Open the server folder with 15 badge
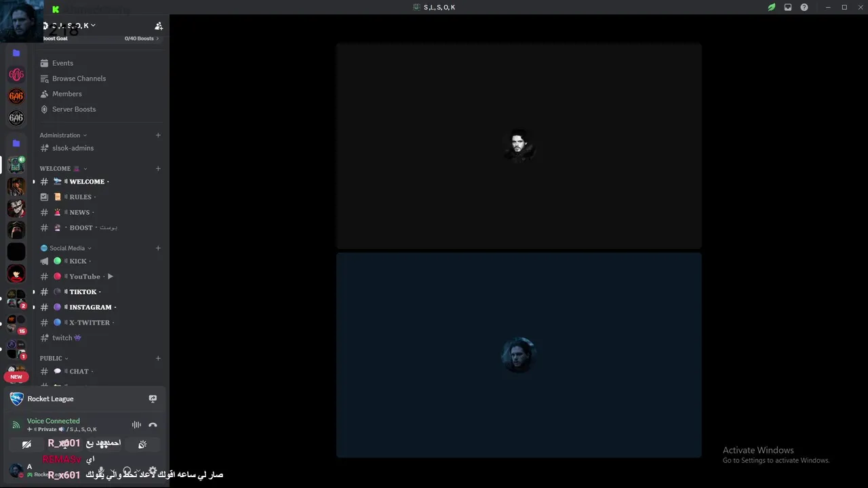This screenshot has width=868, height=488. point(16,325)
